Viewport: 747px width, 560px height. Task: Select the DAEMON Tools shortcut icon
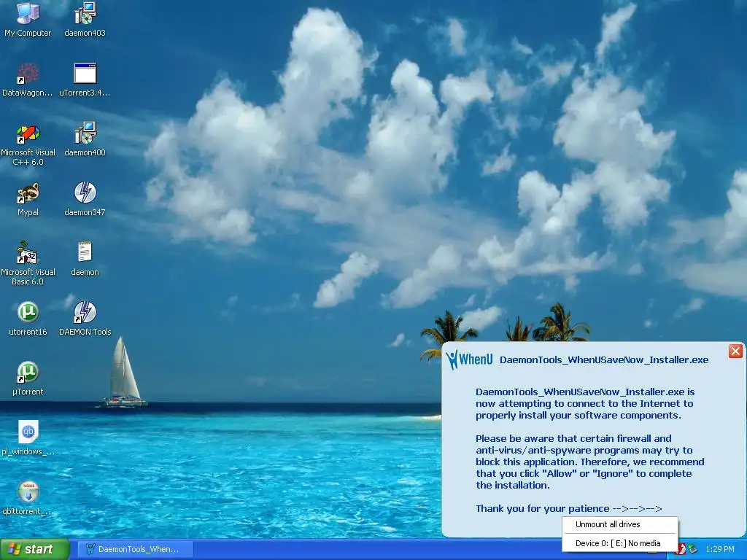tap(85, 318)
